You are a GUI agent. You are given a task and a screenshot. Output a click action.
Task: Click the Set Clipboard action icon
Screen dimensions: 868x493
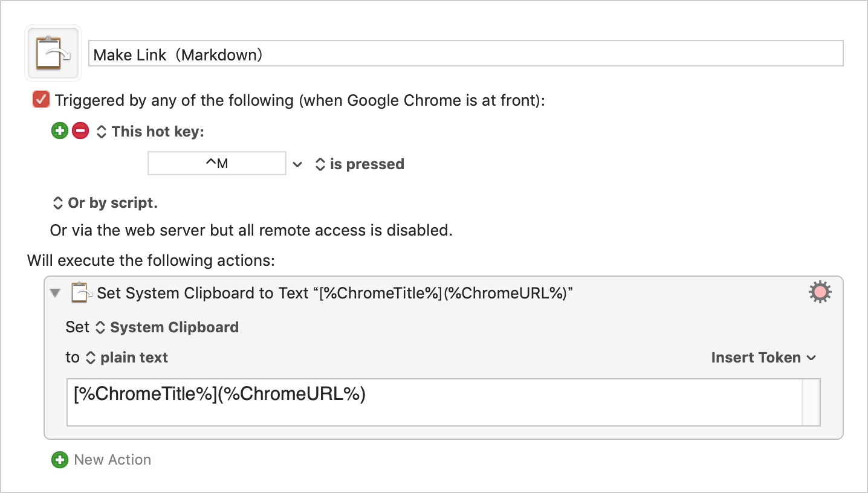[x=82, y=292]
